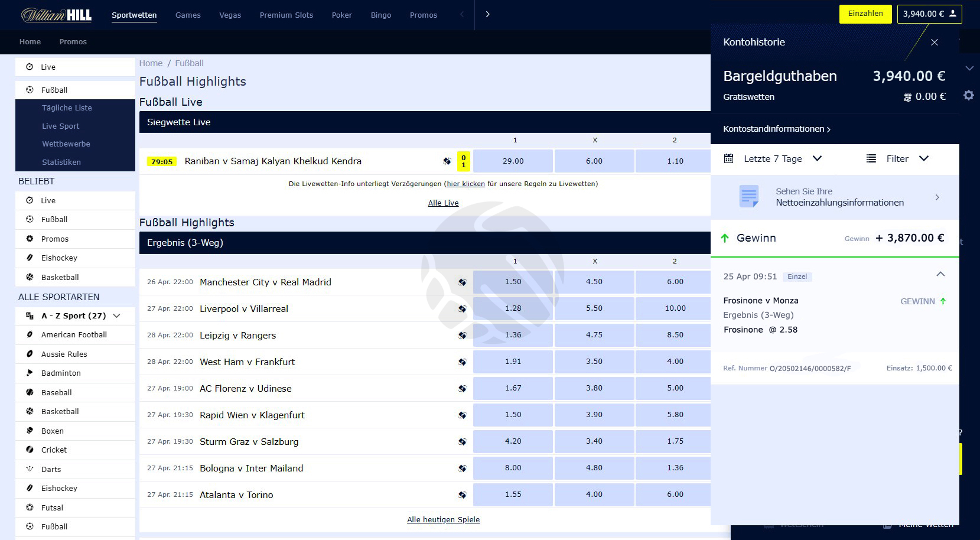Click the reference number O/20502146/0000582/F

(x=810, y=368)
